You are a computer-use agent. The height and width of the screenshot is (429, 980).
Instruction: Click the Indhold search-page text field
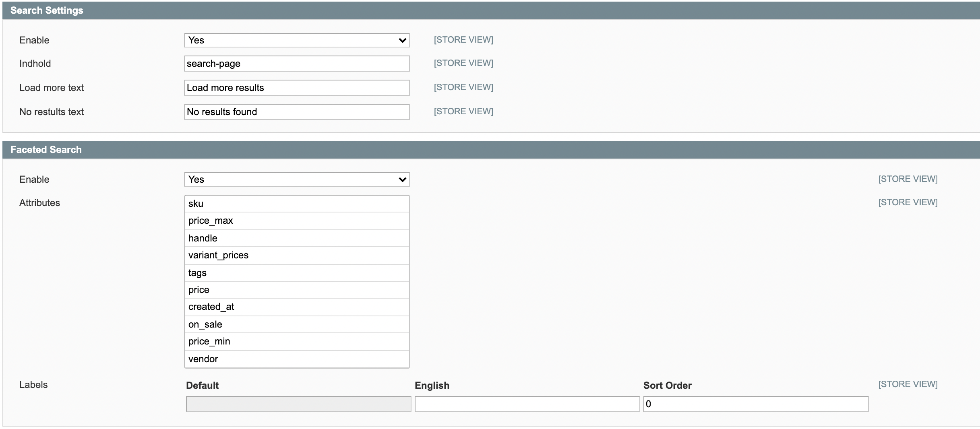click(x=297, y=64)
